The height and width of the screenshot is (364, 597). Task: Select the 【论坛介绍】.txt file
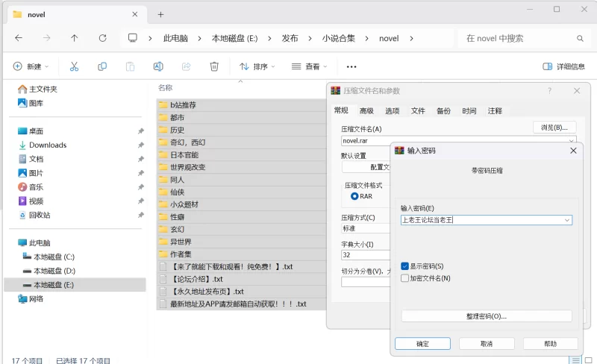point(241,279)
